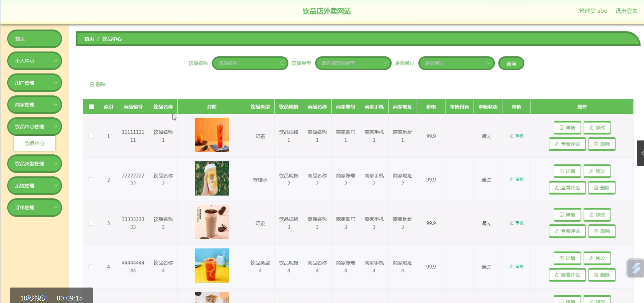Screen dimensions: 644x303
Task: Click 退出登录 link at top right
Action: point(626,11)
